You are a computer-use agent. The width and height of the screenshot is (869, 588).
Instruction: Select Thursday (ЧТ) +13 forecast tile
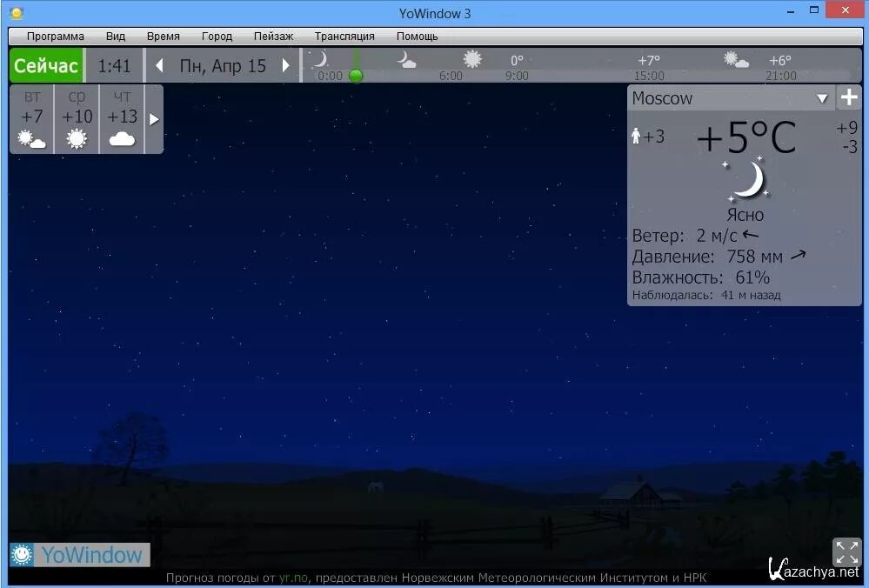click(122, 119)
